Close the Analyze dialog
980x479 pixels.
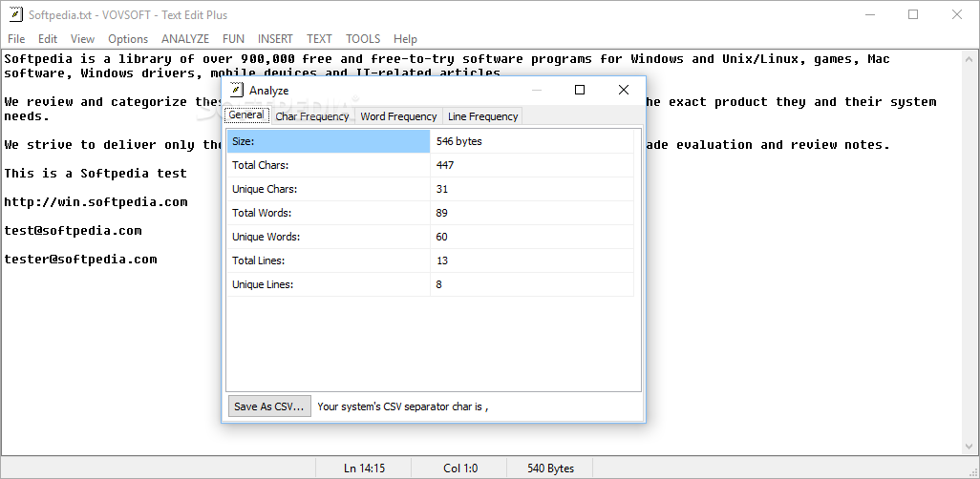pyautogui.click(x=623, y=90)
